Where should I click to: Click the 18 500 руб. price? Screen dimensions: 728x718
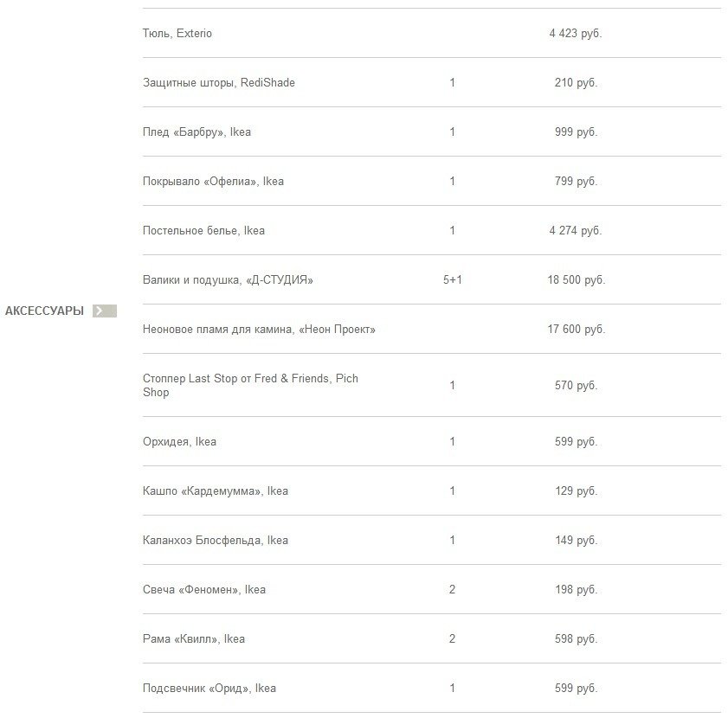coord(577,280)
